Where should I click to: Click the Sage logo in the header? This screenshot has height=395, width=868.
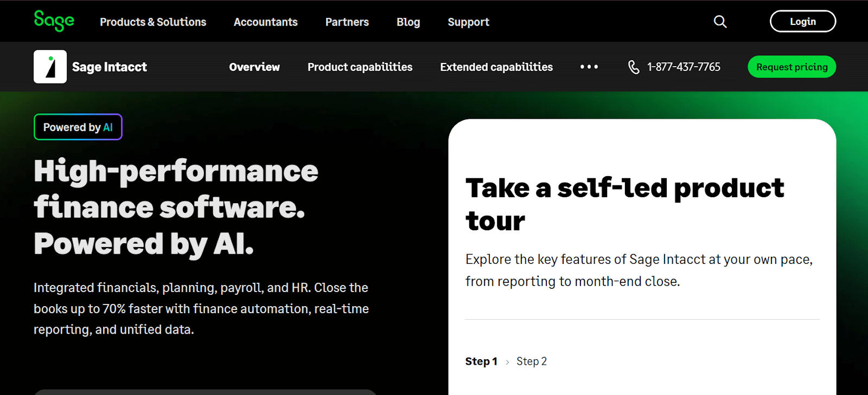(54, 21)
